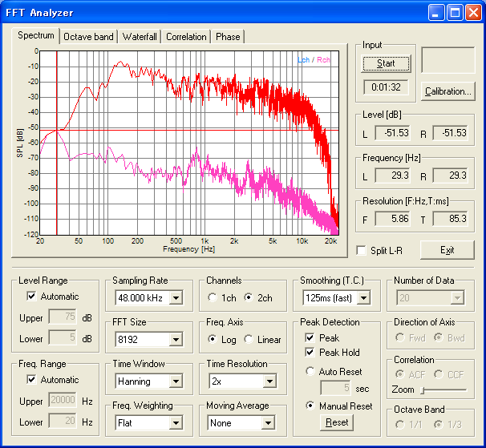Click the R channel Level value
This screenshot has height=448, width=486.
[x=450, y=133]
